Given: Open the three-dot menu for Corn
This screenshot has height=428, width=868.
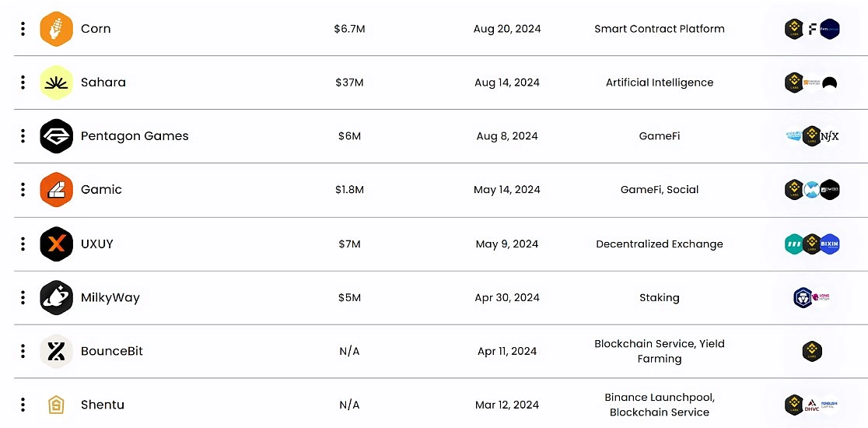Looking at the screenshot, I should tap(23, 29).
